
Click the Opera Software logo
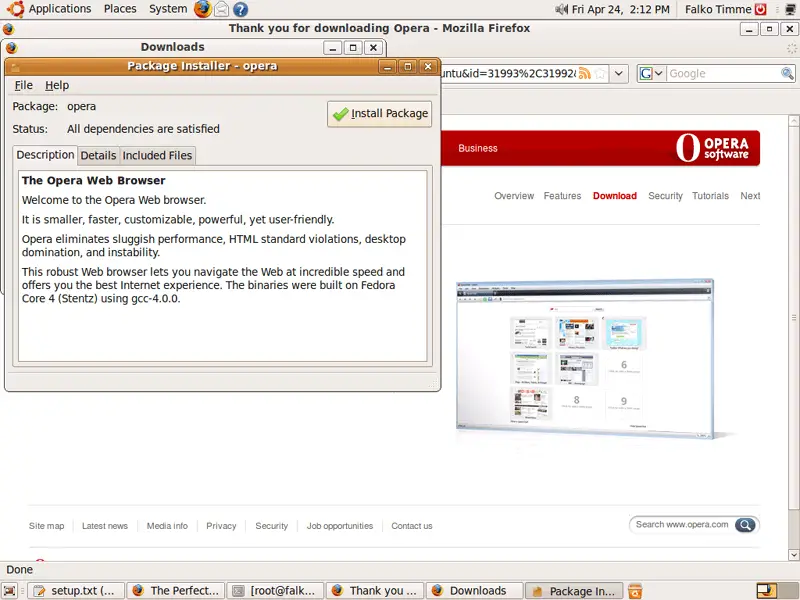(712, 148)
